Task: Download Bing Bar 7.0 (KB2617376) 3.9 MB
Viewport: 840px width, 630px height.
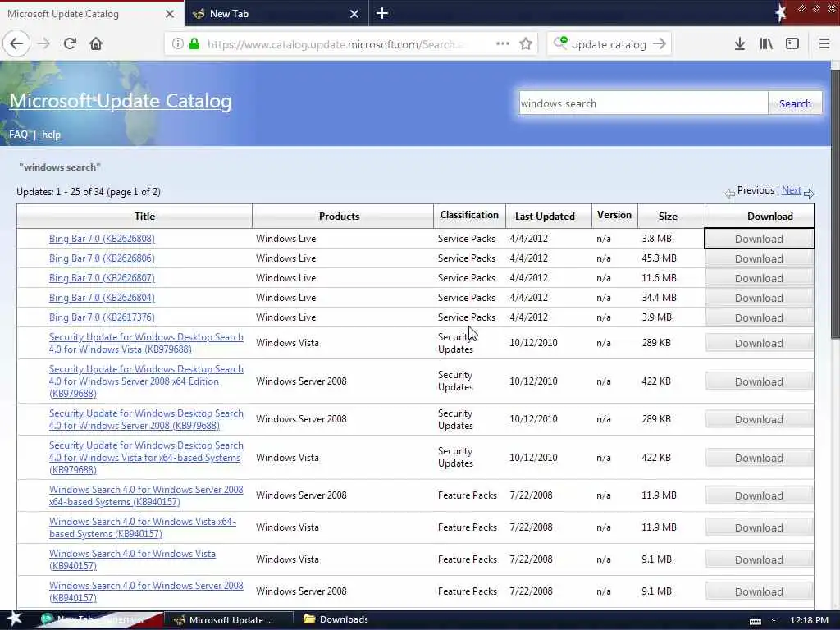Action: [759, 318]
